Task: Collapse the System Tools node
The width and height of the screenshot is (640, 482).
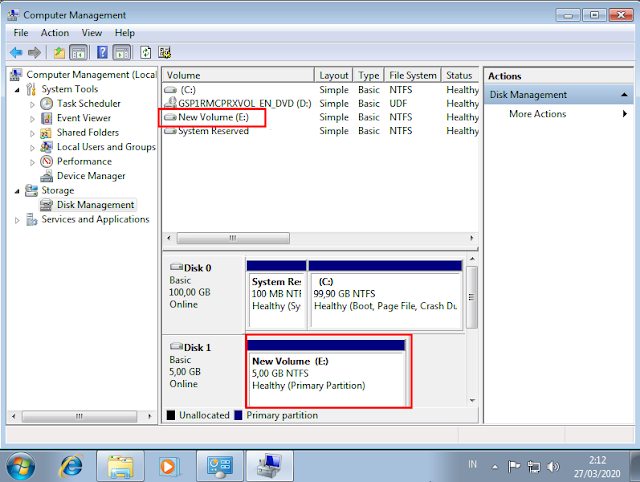Action: pyautogui.click(x=17, y=90)
